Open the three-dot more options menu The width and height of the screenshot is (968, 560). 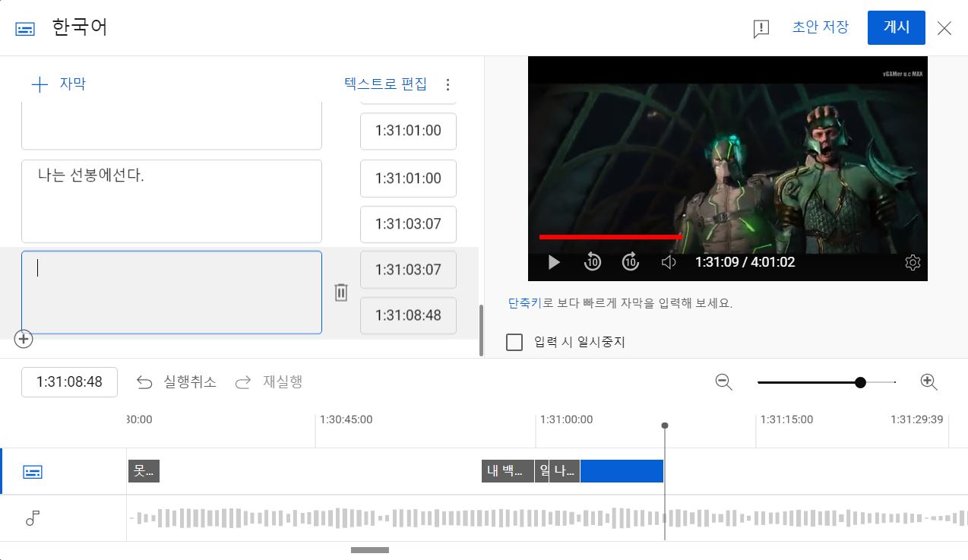click(x=448, y=84)
